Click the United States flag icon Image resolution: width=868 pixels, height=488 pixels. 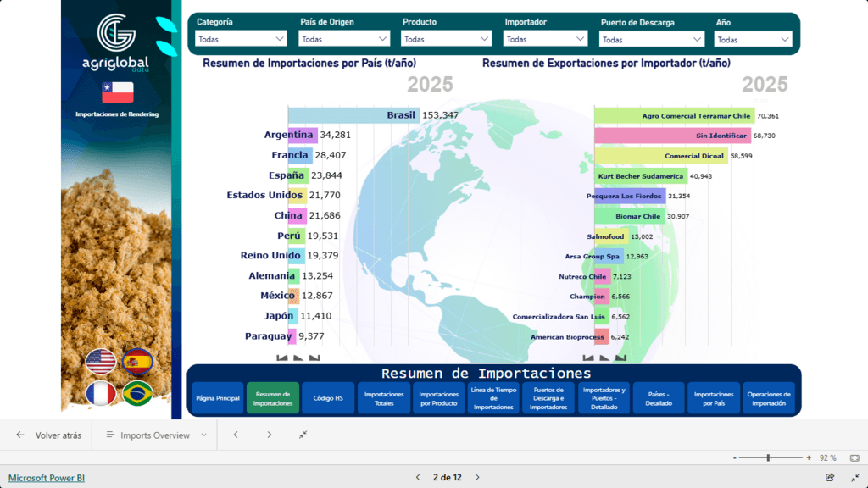(101, 362)
